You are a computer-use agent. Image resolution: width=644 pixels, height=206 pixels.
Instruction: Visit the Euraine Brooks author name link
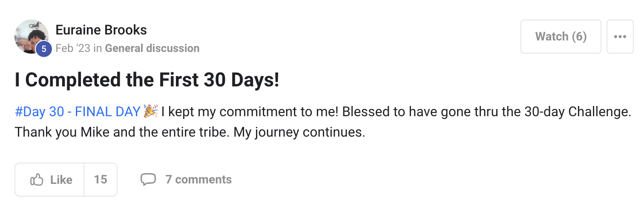101,30
